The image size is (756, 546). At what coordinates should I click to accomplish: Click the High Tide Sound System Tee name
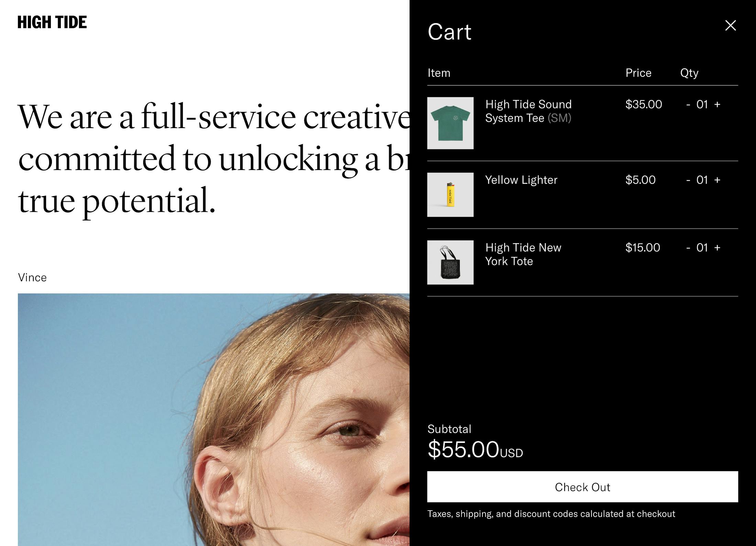(x=528, y=111)
